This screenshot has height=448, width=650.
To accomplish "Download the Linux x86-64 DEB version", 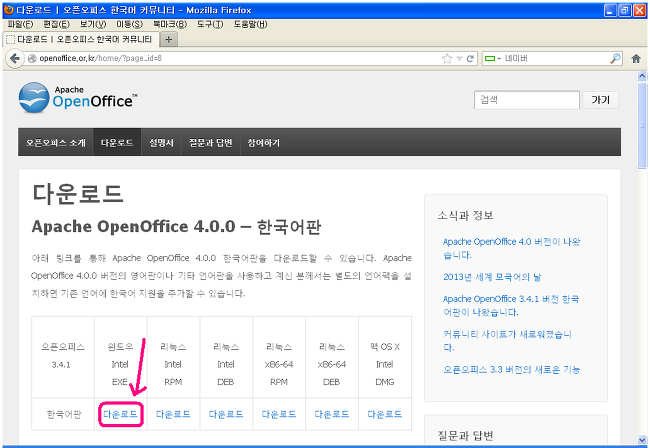I will tap(332, 414).
